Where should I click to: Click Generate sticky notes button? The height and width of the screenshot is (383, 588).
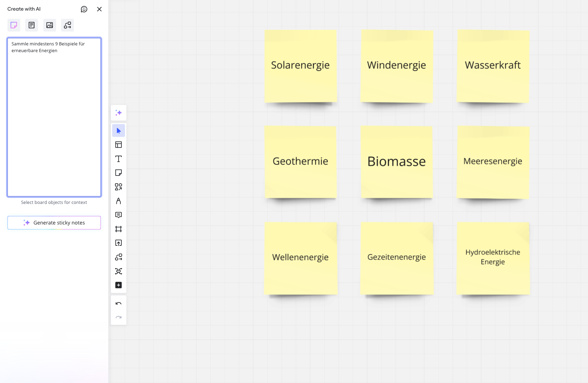point(54,223)
